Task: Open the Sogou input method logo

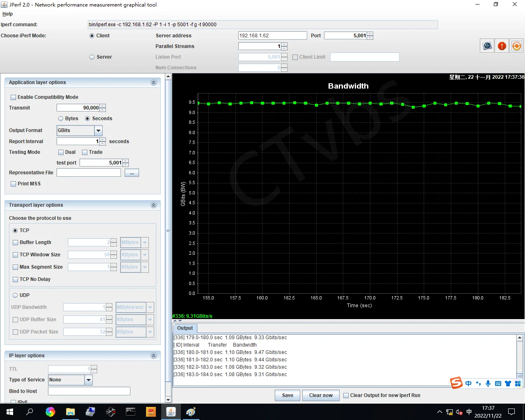Action: 456,383
